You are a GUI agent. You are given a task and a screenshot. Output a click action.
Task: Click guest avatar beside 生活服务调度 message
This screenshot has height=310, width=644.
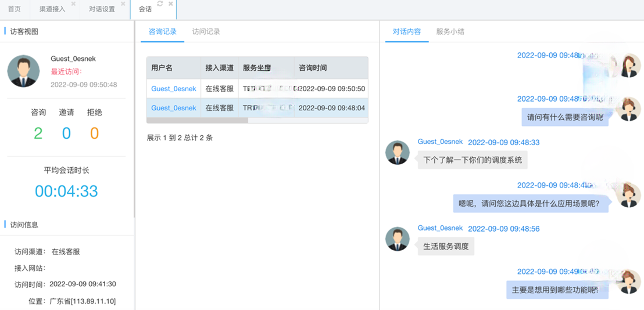398,239
